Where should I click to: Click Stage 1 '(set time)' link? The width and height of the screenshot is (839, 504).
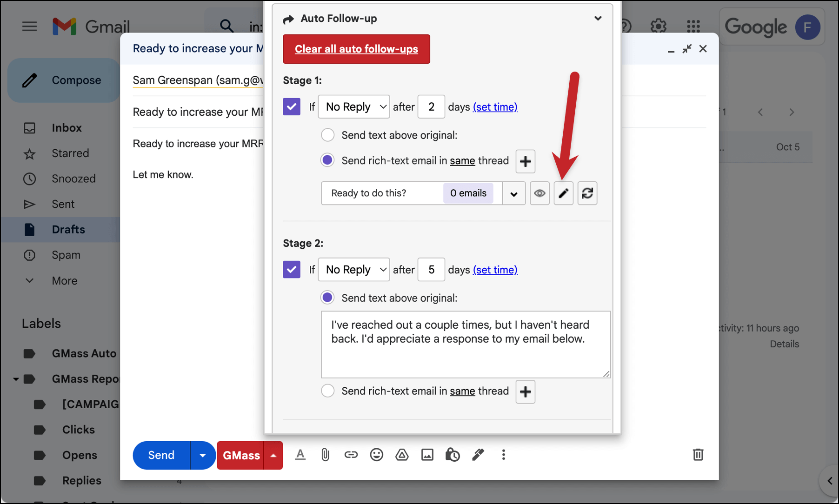pos(495,107)
